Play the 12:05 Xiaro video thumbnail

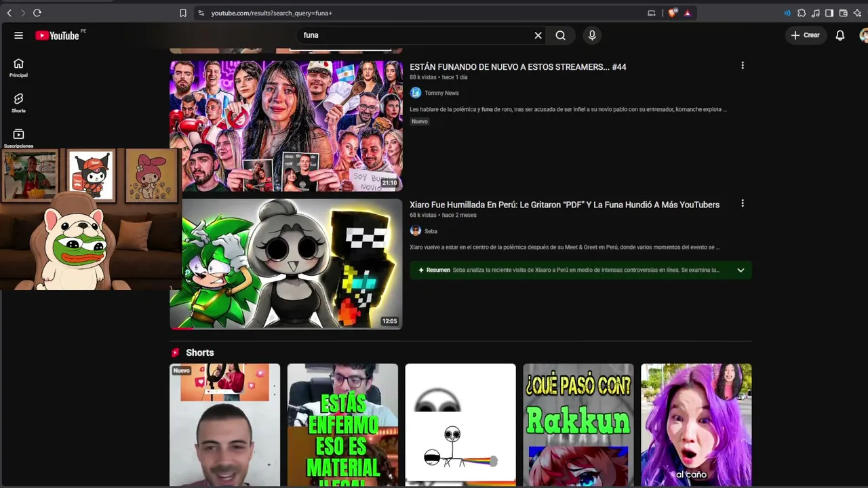[x=285, y=264]
